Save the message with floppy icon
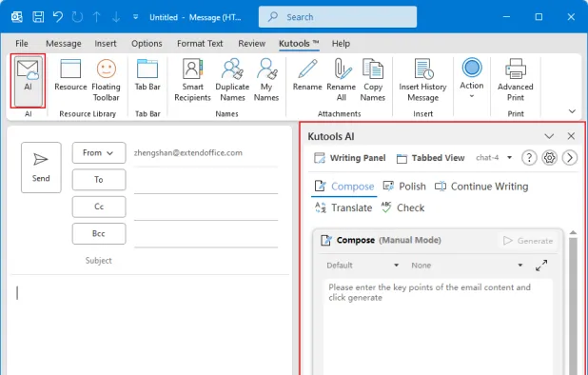Image resolution: width=588 pixels, height=375 pixels. pyautogui.click(x=38, y=17)
